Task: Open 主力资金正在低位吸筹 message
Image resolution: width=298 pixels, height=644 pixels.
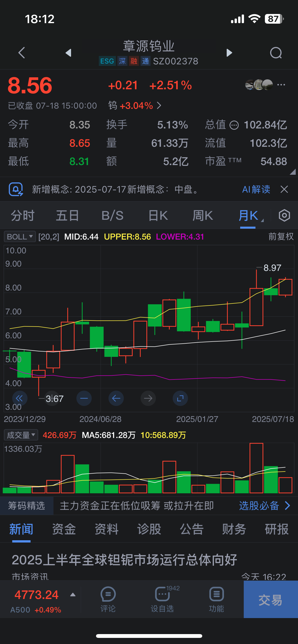Action: point(137,506)
